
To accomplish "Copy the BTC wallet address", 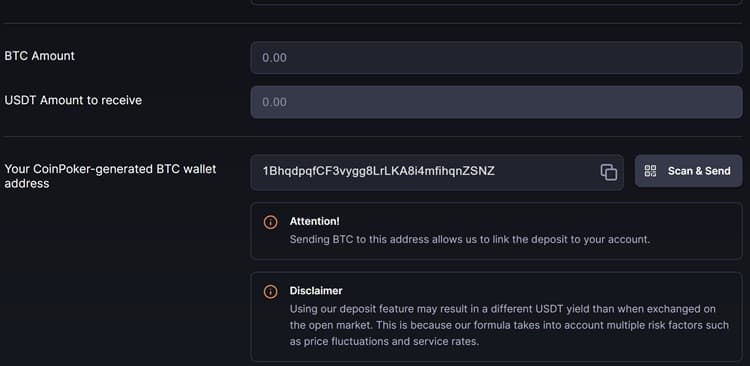I will [608, 172].
